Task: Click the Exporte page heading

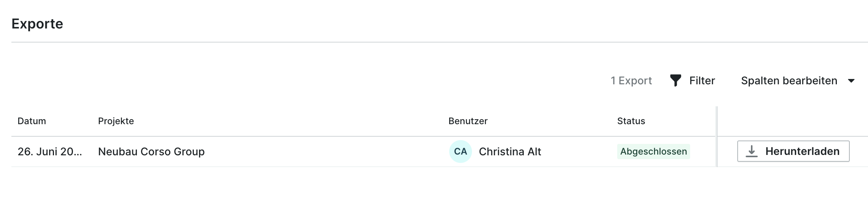Action: (x=37, y=24)
